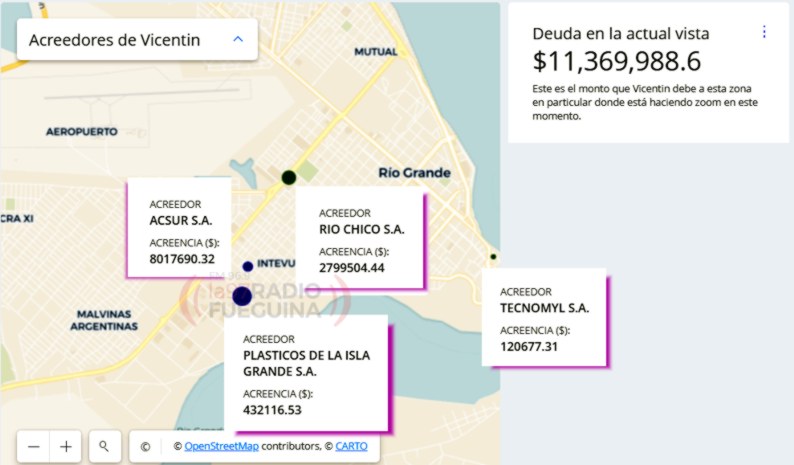Click the $11,369,988.6 debt total
794x465 pixels.
(617, 61)
